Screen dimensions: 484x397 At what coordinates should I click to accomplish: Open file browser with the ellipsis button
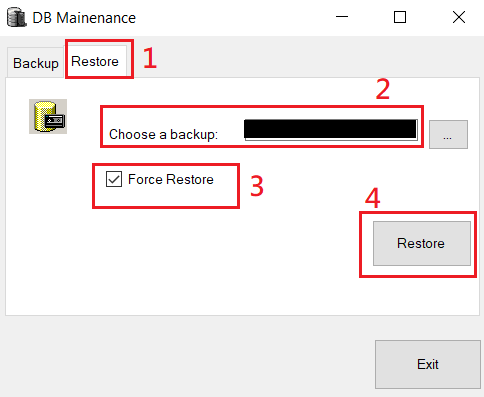pyautogui.click(x=448, y=134)
